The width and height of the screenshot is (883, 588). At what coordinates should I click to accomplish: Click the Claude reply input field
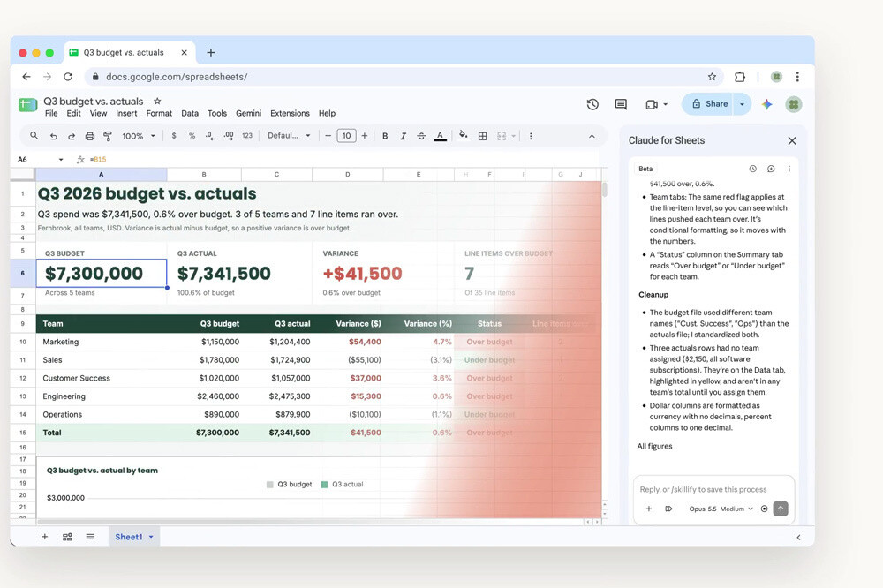(x=713, y=489)
